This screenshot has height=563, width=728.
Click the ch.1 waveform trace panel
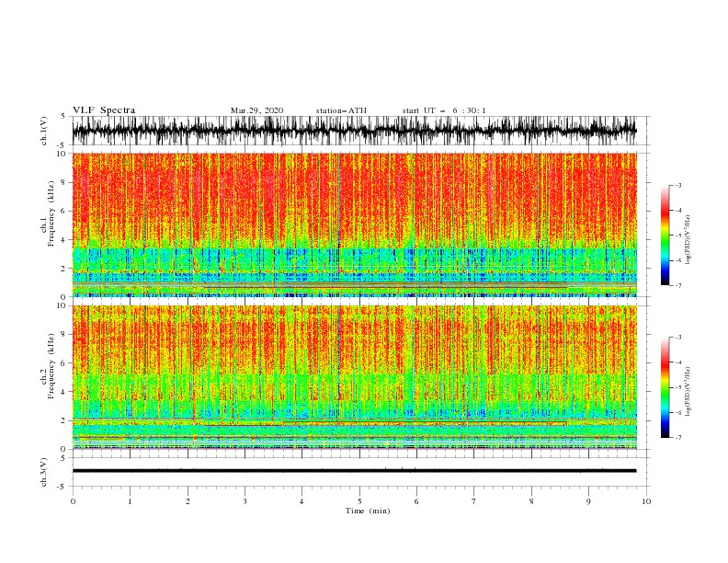[x=360, y=131]
